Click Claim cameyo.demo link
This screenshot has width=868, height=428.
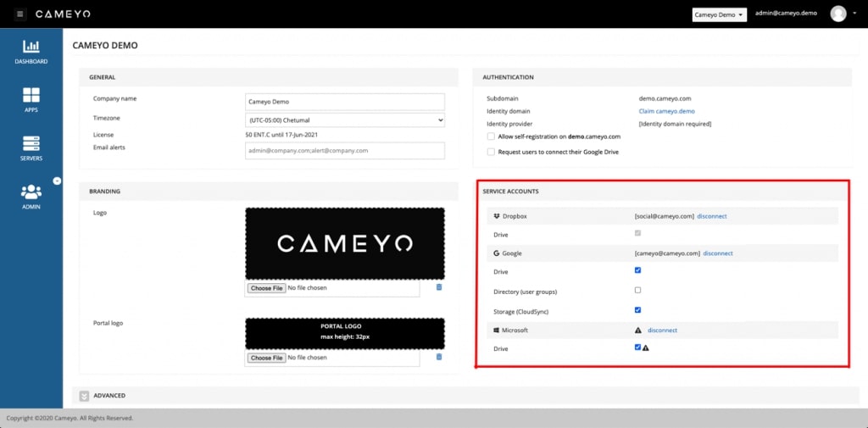(666, 111)
